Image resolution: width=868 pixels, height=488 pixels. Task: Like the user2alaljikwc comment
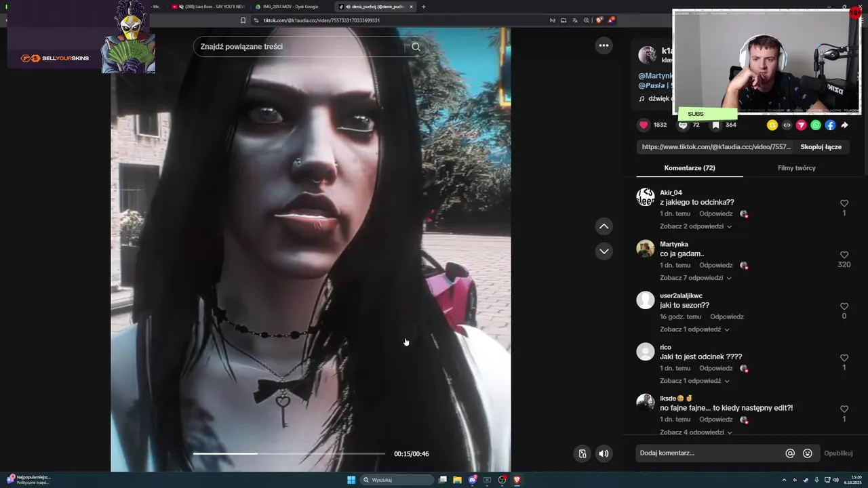(844, 306)
